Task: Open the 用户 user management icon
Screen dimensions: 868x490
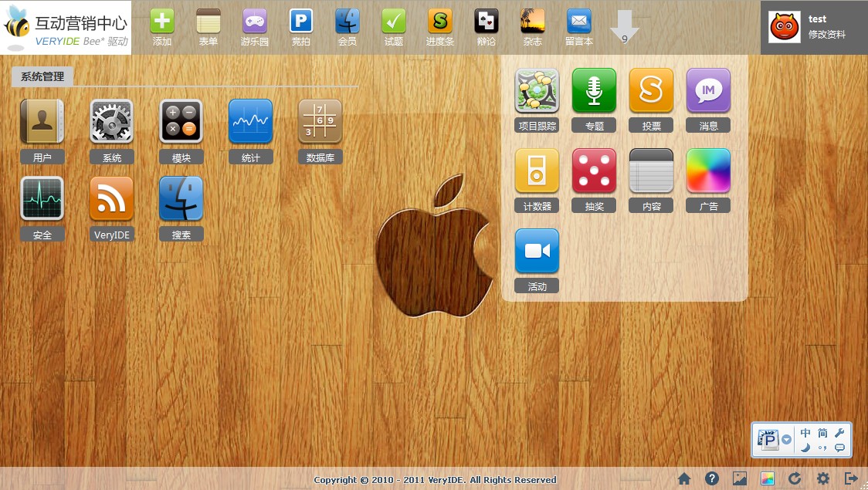Action: pyautogui.click(x=42, y=122)
